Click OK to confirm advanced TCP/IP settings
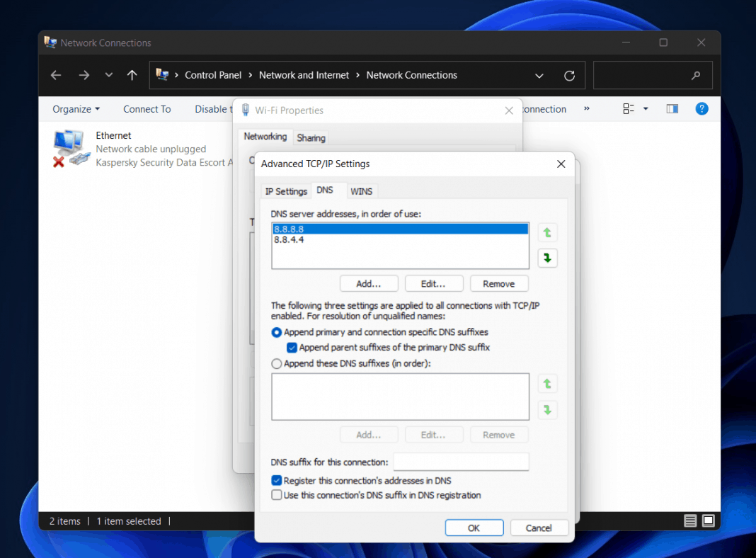Viewport: 756px width, 558px height. pos(474,528)
